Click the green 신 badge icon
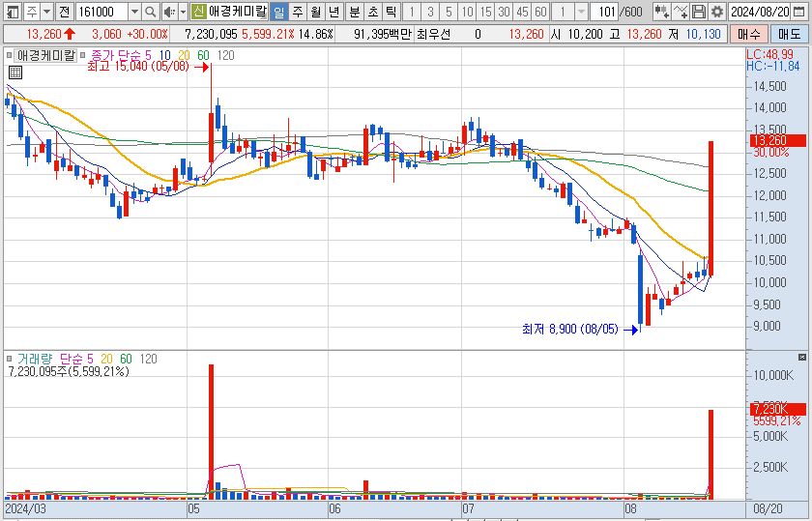The width and height of the screenshot is (812, 521). click(x=198, y=12)
